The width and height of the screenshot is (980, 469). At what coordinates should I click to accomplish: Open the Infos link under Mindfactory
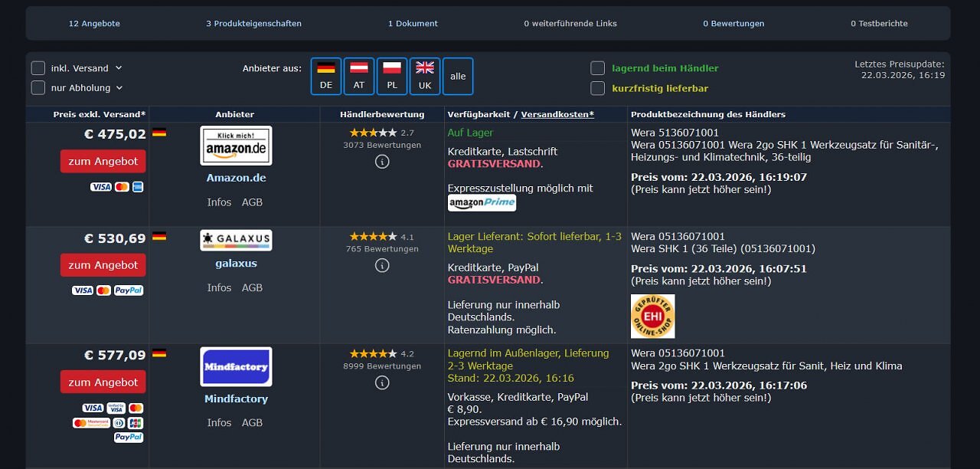[x=219, y=423]
